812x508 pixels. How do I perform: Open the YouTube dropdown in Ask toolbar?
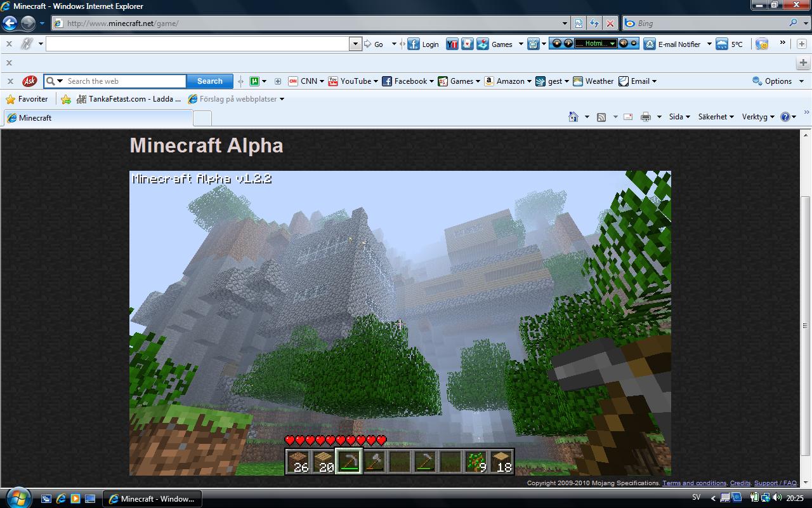click(x=376, y=81)
